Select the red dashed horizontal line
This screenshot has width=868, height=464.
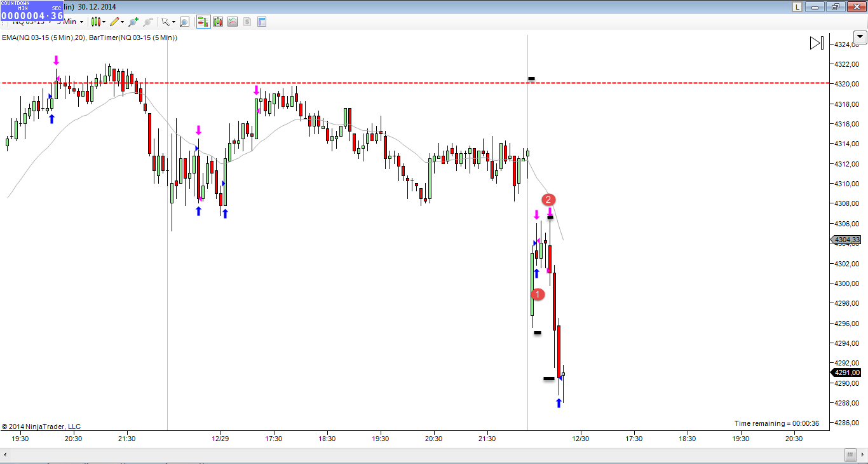(414, 83)
